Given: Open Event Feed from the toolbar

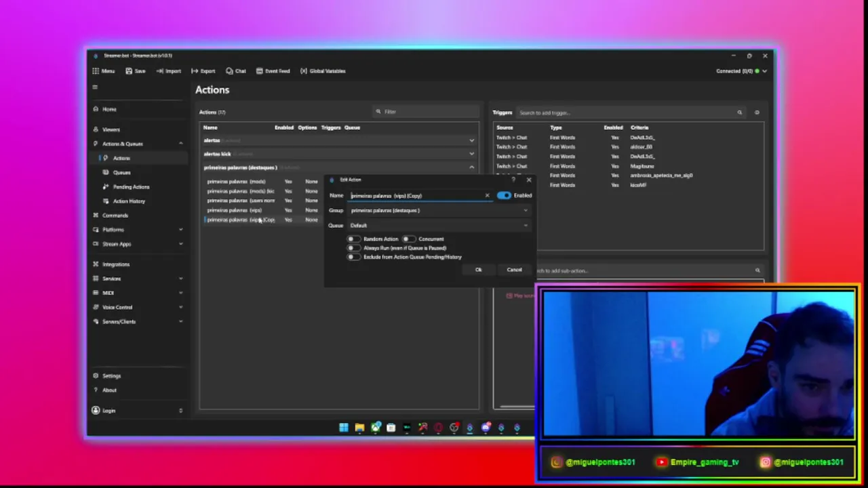Looking at the screenshot, I should (x=273, y=70).
